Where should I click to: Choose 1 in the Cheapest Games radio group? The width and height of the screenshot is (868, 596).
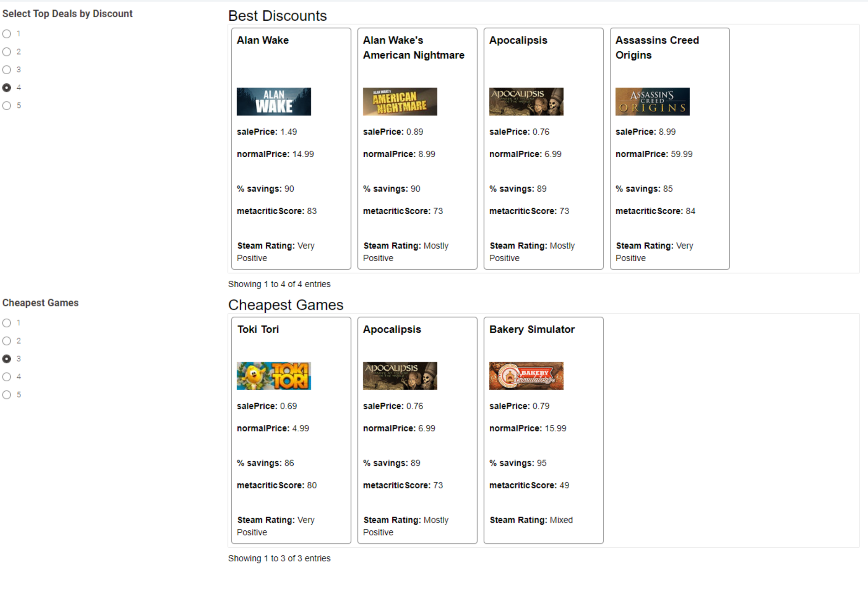click(x=7, y=323)
